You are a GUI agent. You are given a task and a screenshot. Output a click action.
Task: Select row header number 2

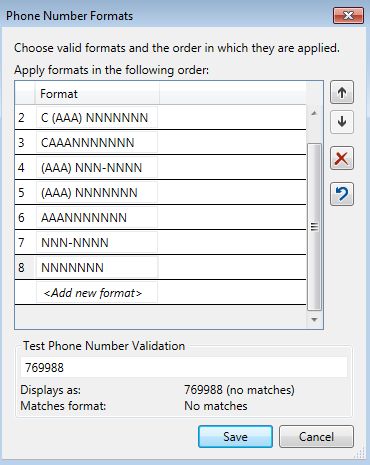(x=25, y=118)
